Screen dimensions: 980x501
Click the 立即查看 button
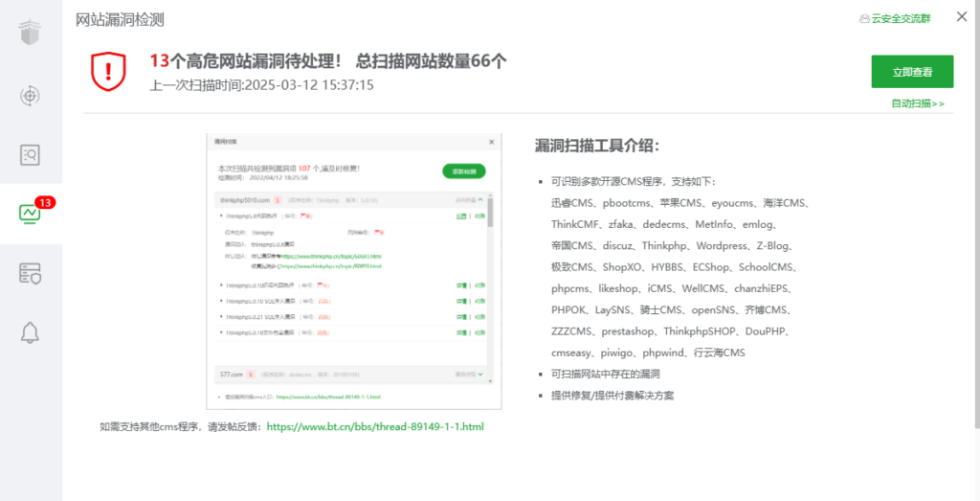click(912, 72)
